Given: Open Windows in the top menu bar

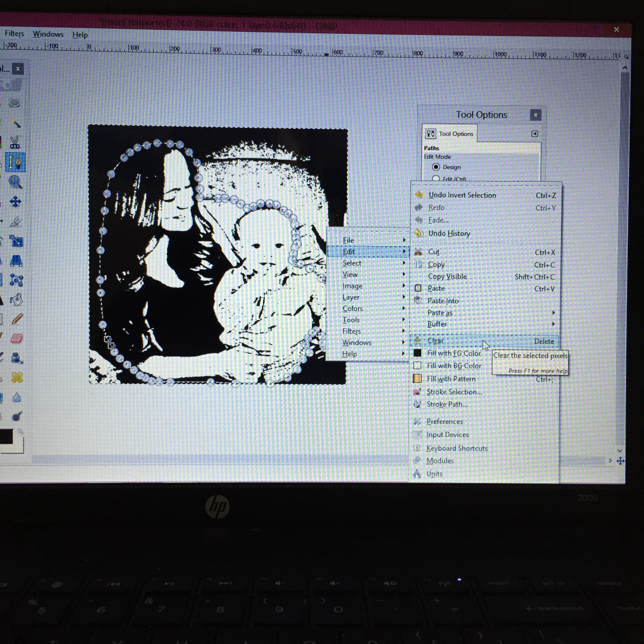Looking at the screenshot, I should (x=48, y=34).
